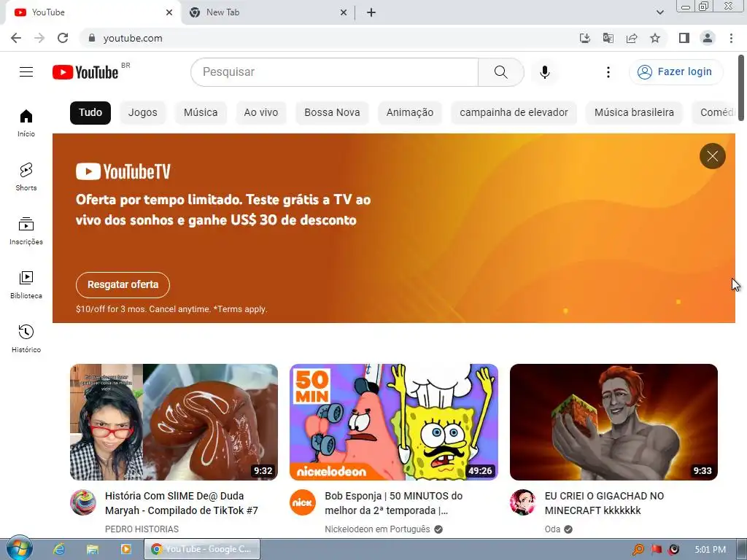Click the Oda channel avatar
This screenshot has width=747, height=560.
tap(522, 502)
